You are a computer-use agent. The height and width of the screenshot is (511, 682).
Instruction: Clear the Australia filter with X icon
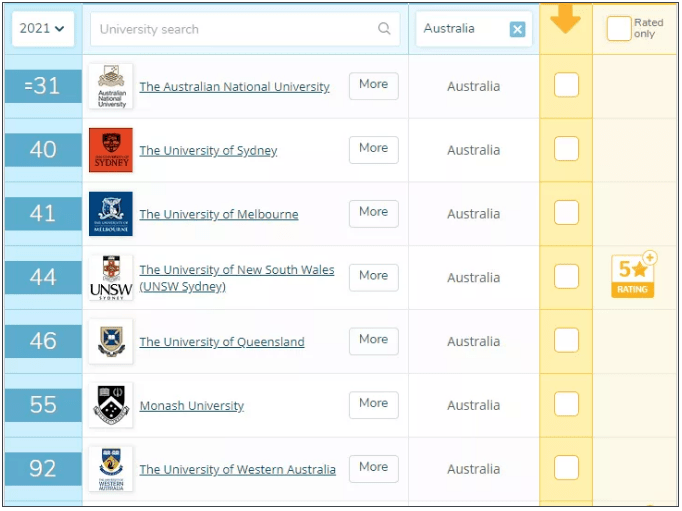pyautogui.click(x=517, y=29)
